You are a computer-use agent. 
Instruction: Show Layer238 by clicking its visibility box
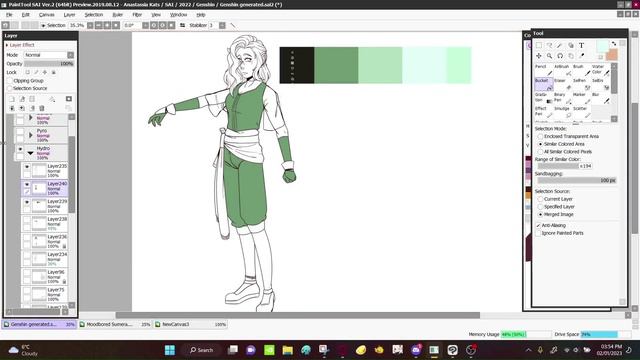(x=27, y=220)
